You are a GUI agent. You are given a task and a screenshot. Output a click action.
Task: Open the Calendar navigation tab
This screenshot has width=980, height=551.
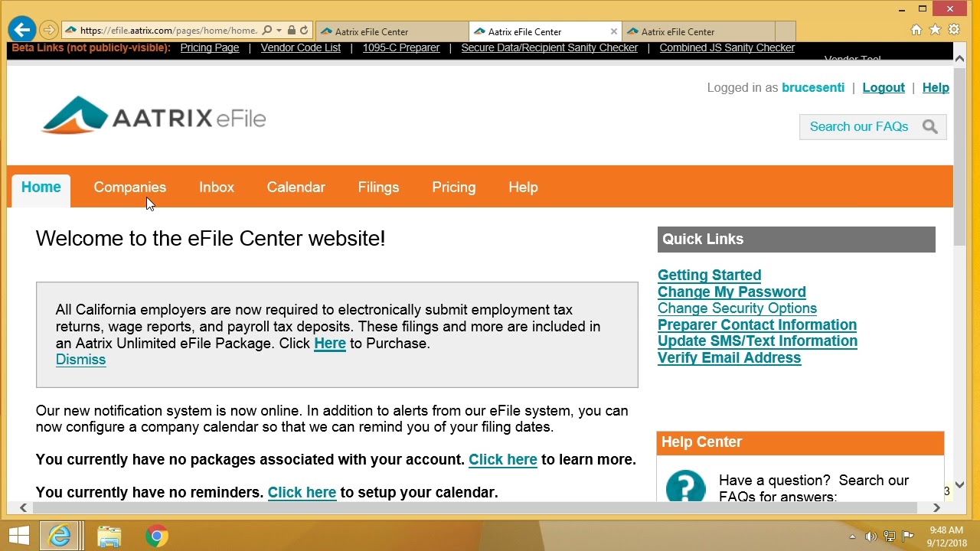point(296,187)
